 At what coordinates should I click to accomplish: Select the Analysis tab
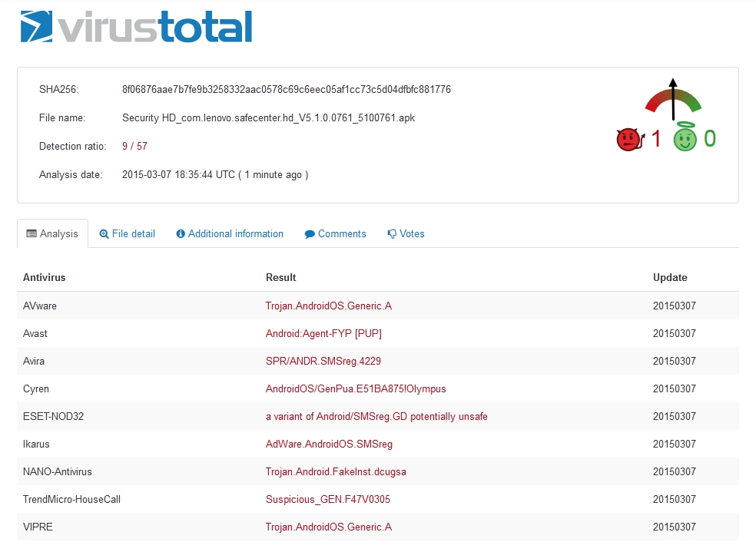52,233
